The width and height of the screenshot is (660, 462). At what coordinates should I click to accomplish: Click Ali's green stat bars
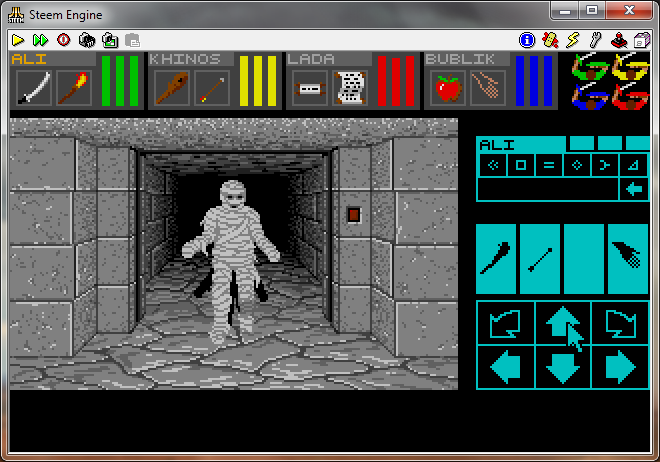120,81
